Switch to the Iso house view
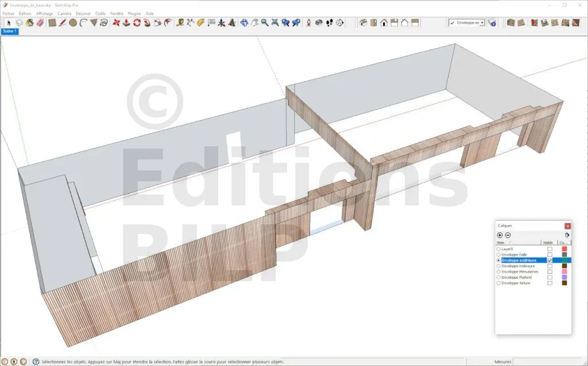 363,23
